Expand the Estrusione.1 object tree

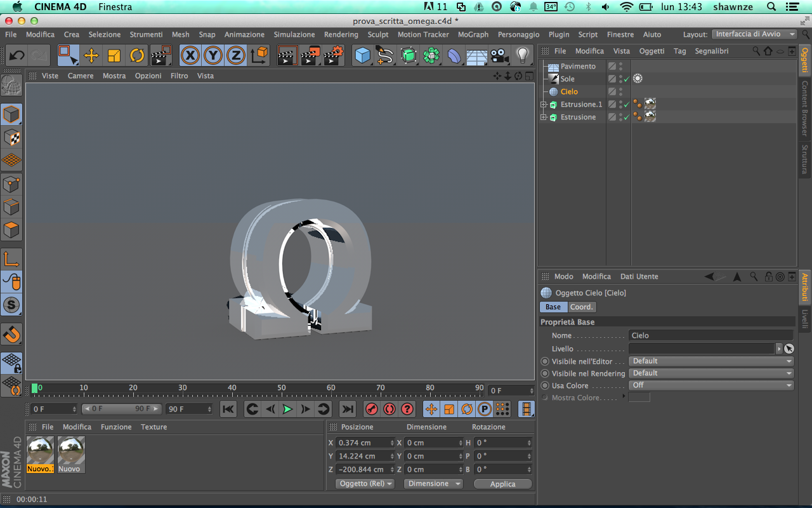[544, 105]
